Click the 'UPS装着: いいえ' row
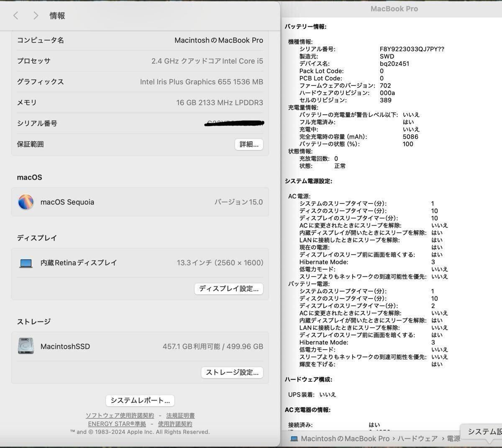Screen dimensions: 502x448 (x=312, y=394)
